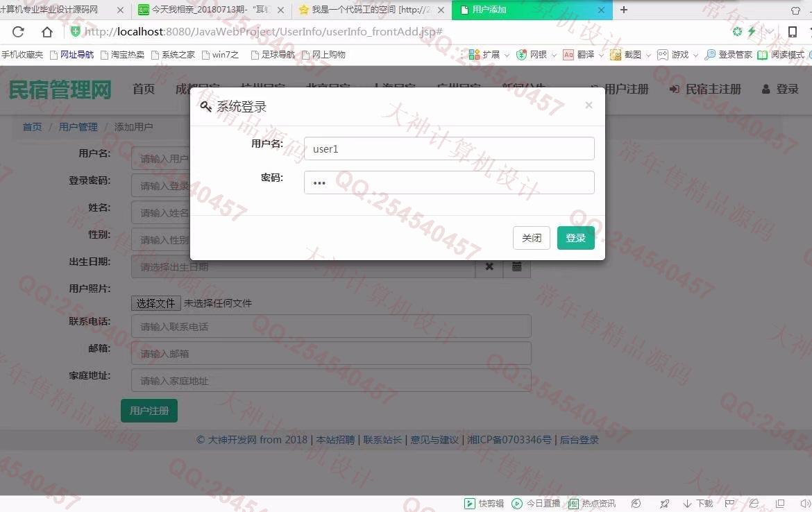Viewport: 812px width, 512px height.
Task: Open the 首页 breadcrumb link
Action: (x=32, y=127)
